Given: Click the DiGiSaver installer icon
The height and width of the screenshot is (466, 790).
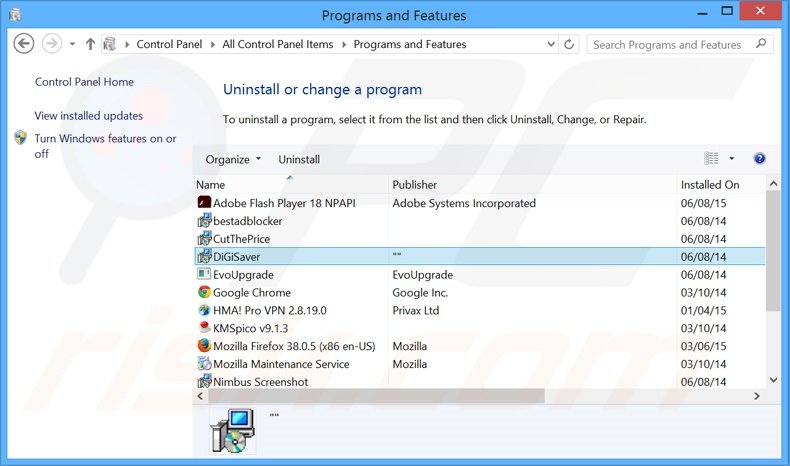Looking at the screenshot, I should point(204,256).
